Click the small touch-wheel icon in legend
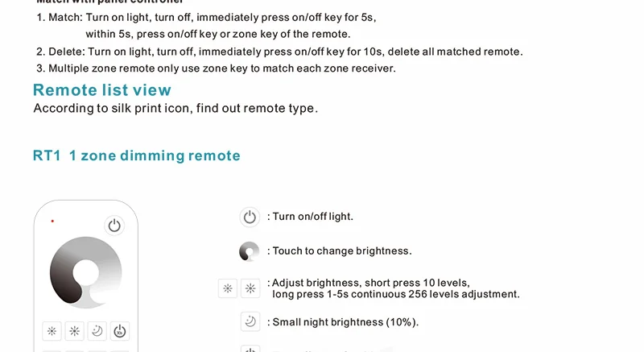 click(x=250, y=251)
